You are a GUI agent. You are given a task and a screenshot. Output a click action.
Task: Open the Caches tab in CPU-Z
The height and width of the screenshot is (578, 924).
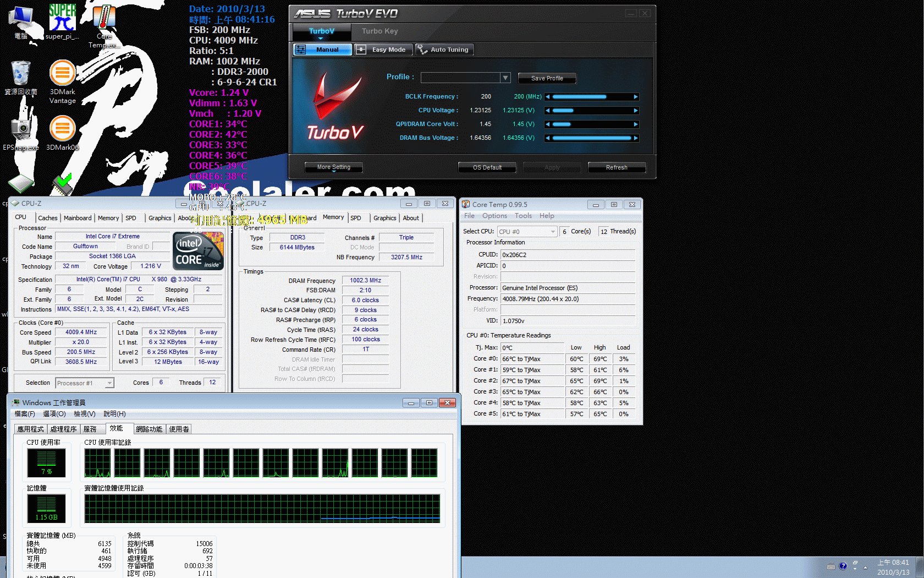click(x=48, y=218)
